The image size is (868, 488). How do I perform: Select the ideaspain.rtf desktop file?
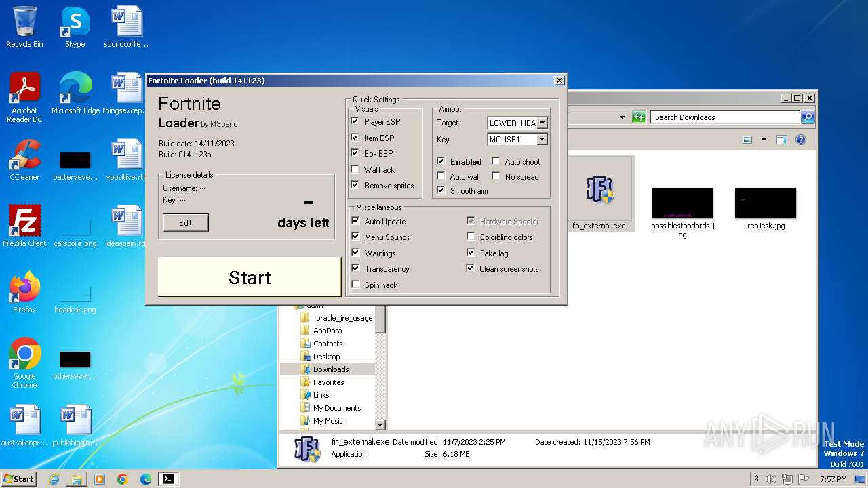126,226
